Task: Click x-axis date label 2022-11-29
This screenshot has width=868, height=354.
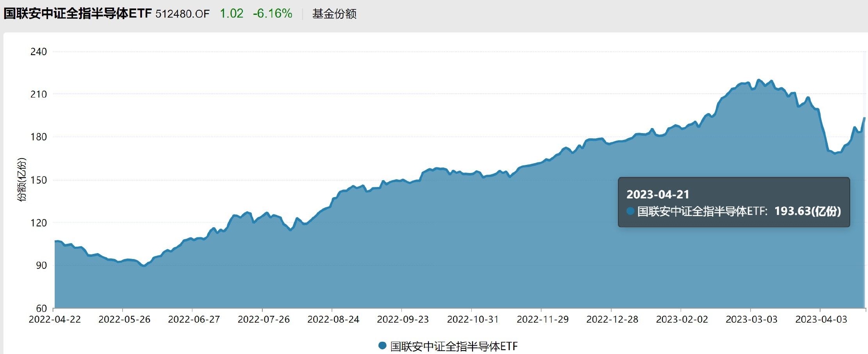Action: [x=542, y=320]
